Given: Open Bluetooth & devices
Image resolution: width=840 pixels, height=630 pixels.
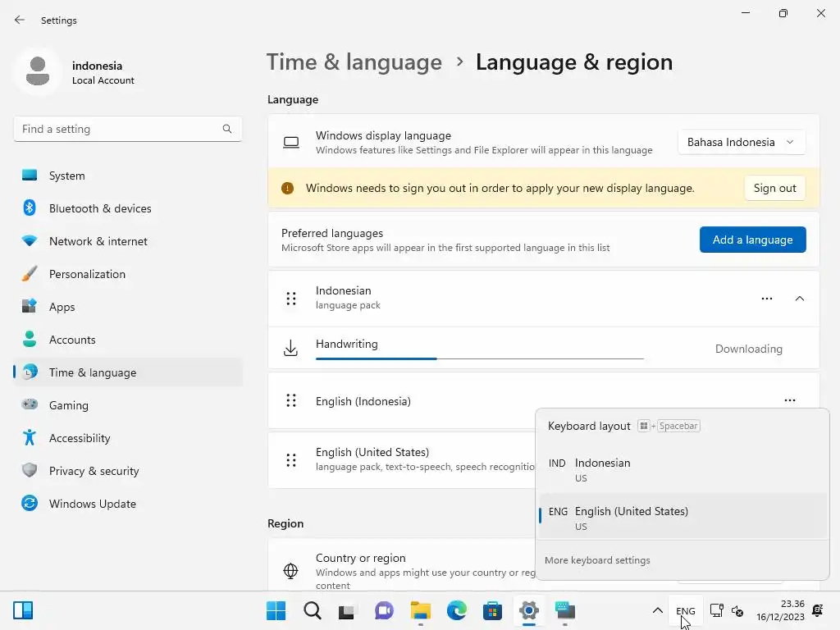Looking at the screenshot, I should (x=127, y=208).
